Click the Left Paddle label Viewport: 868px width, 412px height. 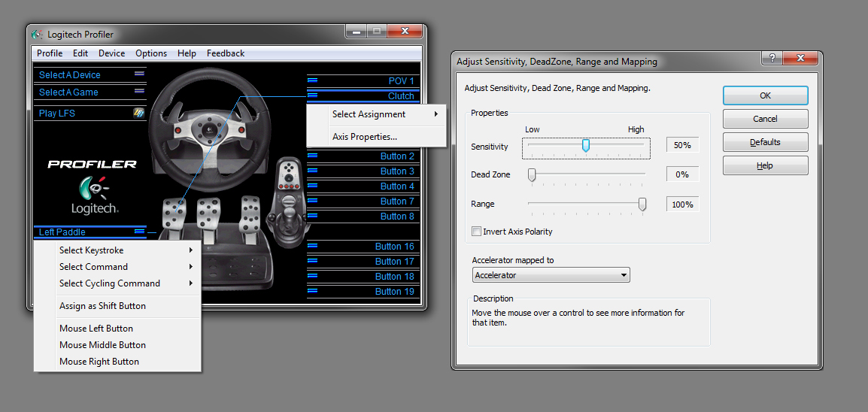pos(62,232)
